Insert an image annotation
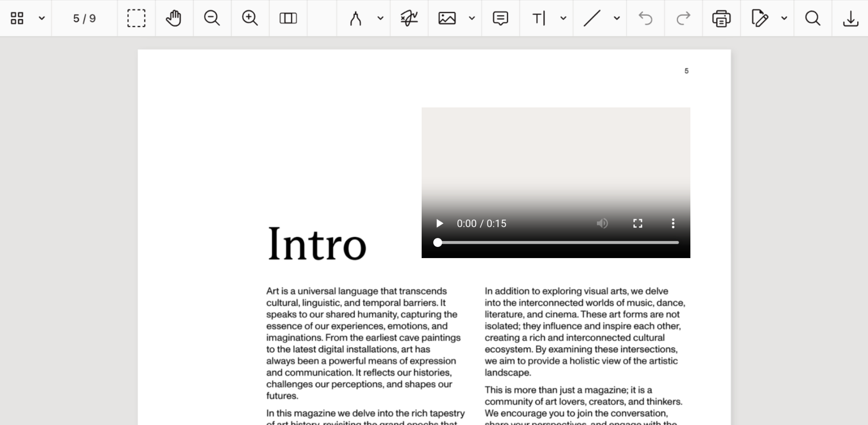Image resolution: width=868 pixels, height=425 pixels. [x=447, y=18]
